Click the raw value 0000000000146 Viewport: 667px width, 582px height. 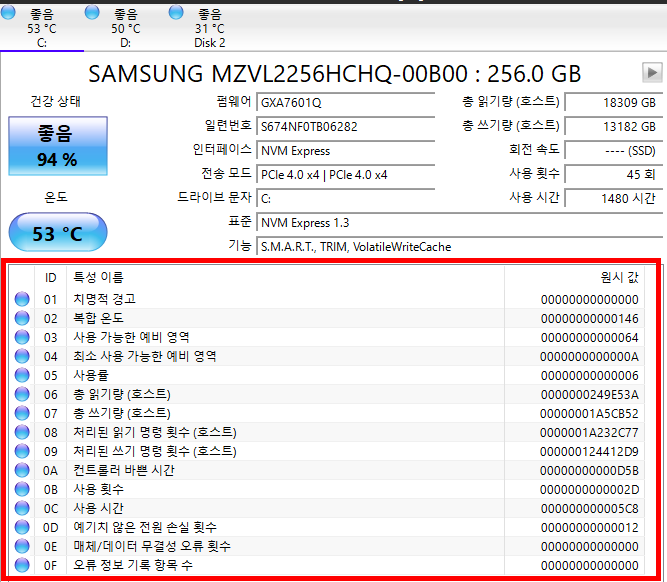pos(590,319)
